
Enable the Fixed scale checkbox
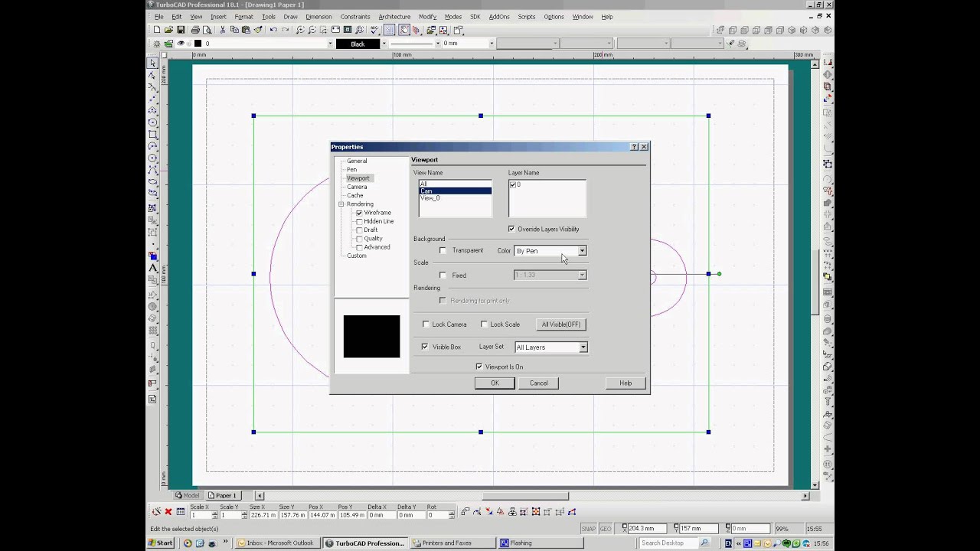pos(443,275)
